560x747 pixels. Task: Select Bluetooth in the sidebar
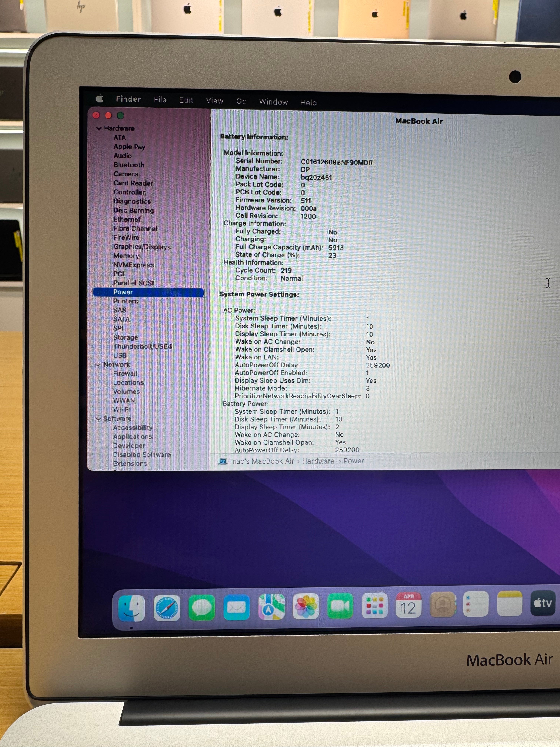(x=129, y=165)
